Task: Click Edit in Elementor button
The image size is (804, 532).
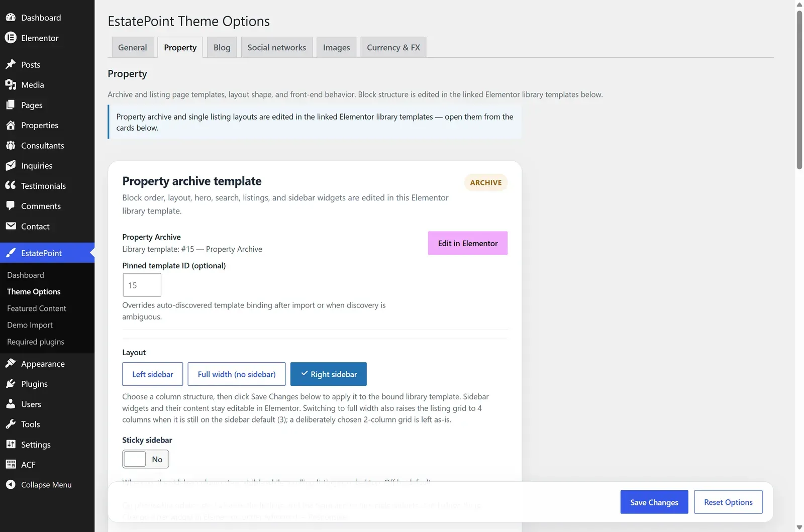Action: point(468,243)
